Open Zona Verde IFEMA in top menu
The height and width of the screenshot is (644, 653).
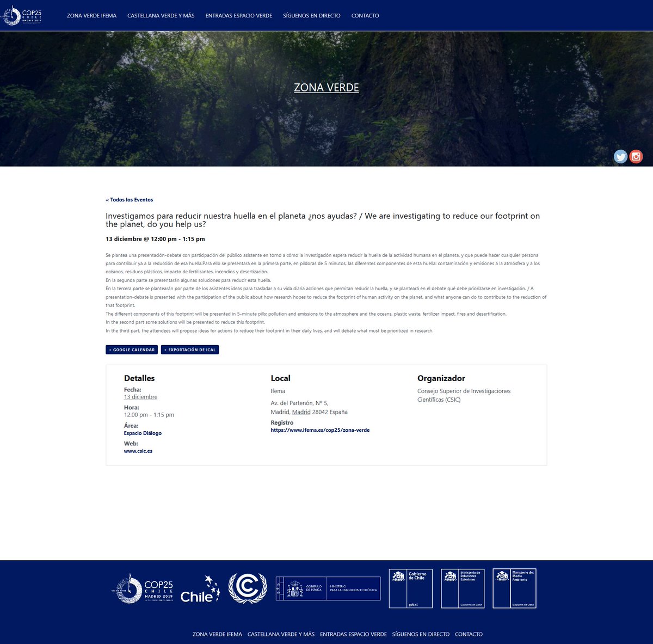click(92, 16)
